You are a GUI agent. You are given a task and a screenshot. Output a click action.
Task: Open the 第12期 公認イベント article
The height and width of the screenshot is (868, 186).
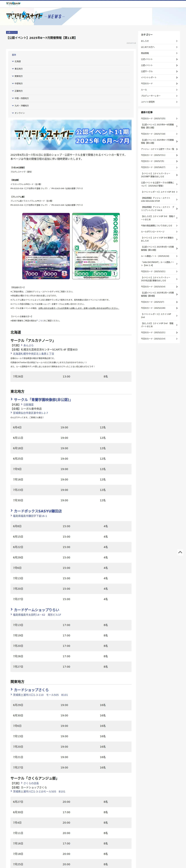(159, 126)
